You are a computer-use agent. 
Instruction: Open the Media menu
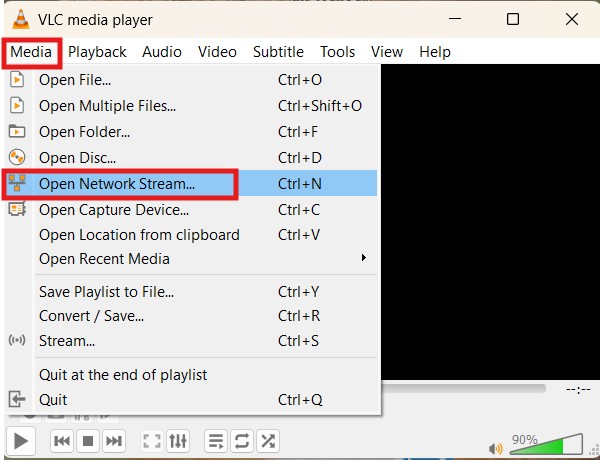pos(31,52)
